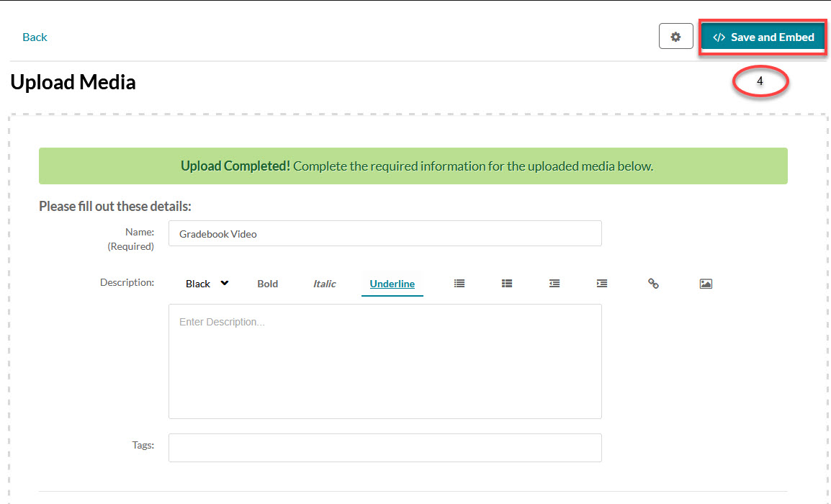This screenshot has height=504, width=831.
Task: Click the Save and Embed button
Action: coord(763,37)
